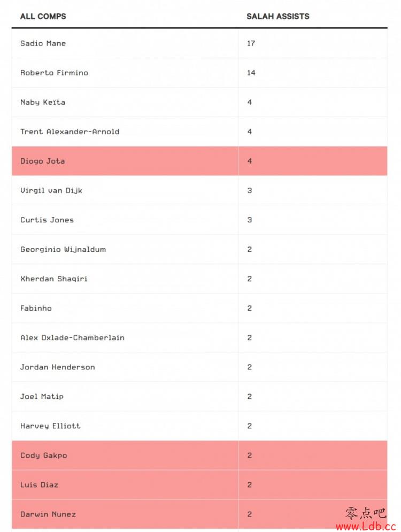Select Jordan Henderson name

[58, 367]
